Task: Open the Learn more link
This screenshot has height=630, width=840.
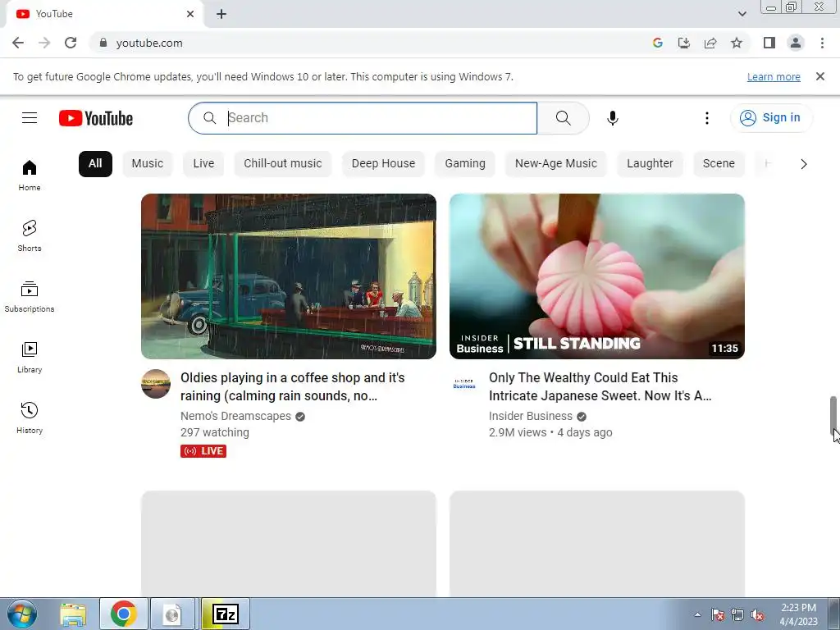Action: (x=774, y=76)
